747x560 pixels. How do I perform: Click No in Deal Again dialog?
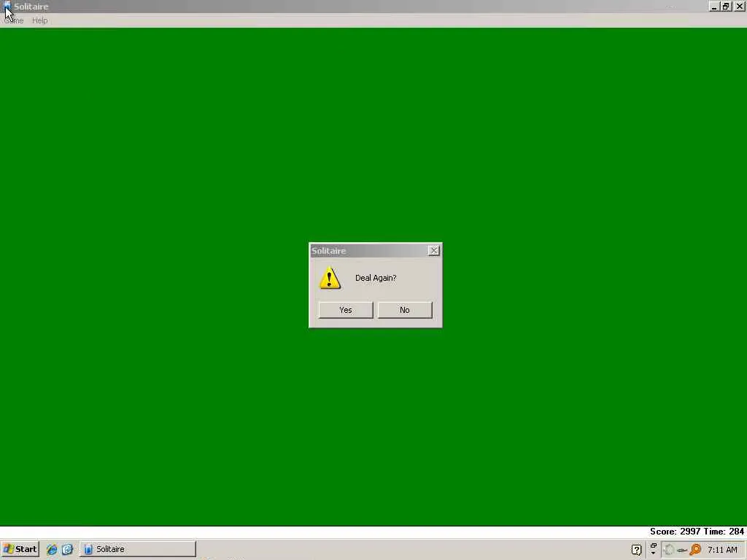point(405,310)
